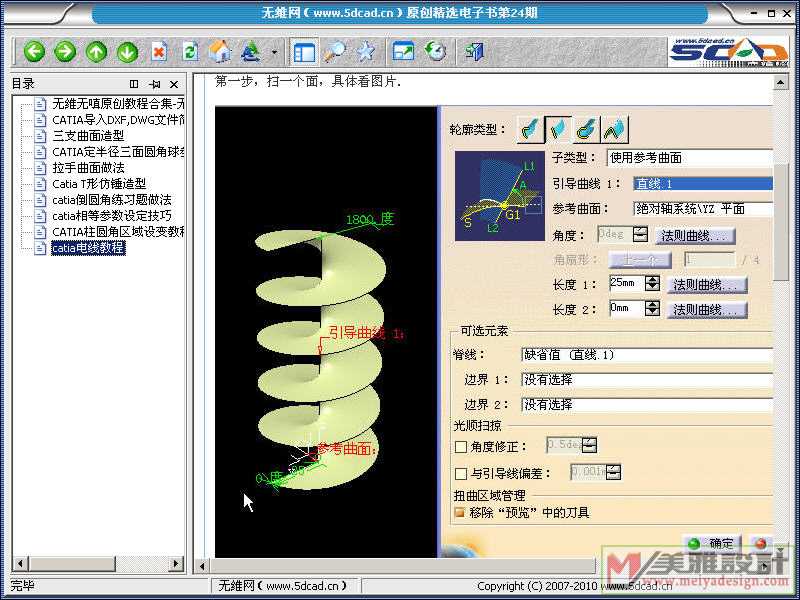Go to previous topic with up arrow

(96, 51)
